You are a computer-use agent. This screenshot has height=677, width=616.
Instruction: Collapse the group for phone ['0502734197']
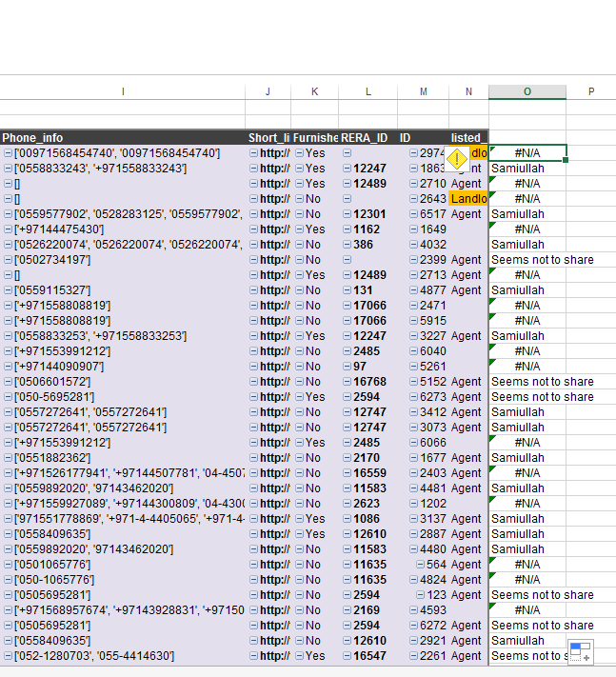8,260
